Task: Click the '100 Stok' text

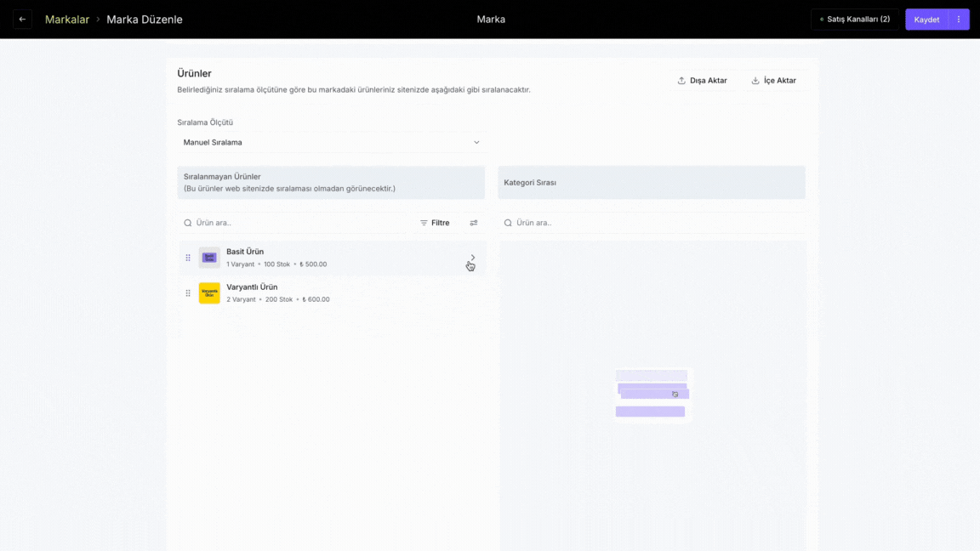Action: (x=276, y=264)
